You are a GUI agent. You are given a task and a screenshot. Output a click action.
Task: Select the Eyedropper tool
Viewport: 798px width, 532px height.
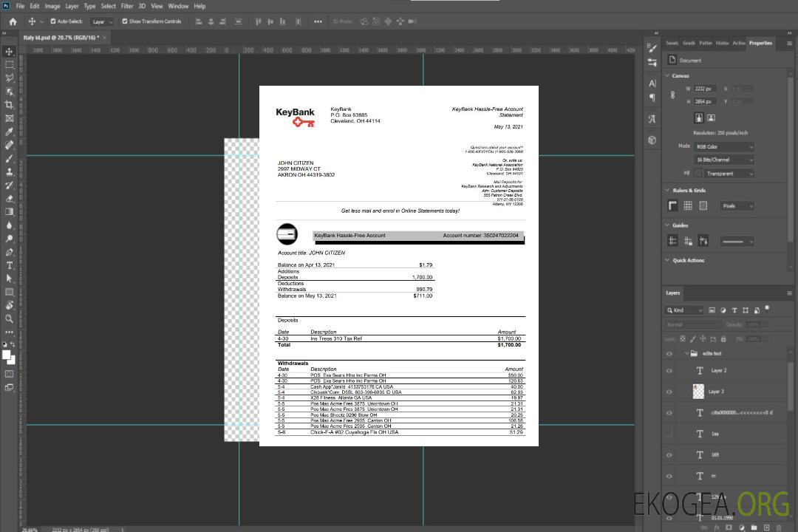(9, 132)
